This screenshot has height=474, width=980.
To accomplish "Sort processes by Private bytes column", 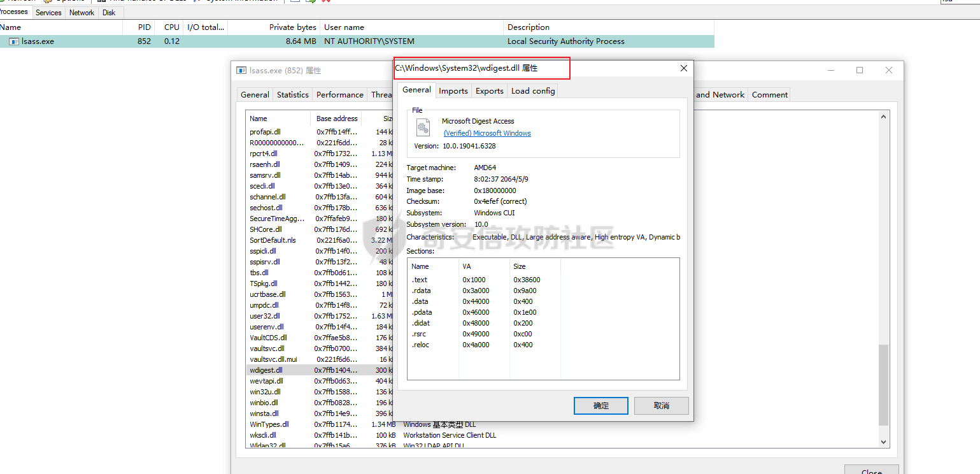I will [x=292, y=27].
